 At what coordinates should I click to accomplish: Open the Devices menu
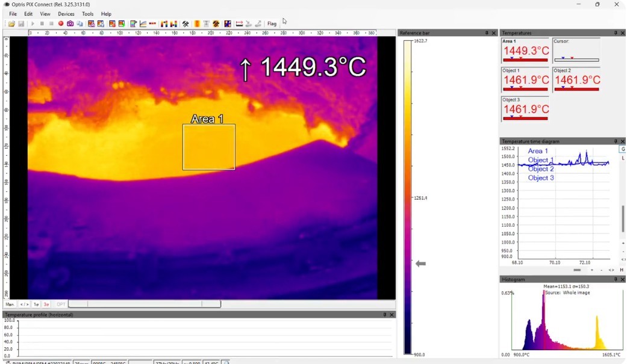point(66,14)
